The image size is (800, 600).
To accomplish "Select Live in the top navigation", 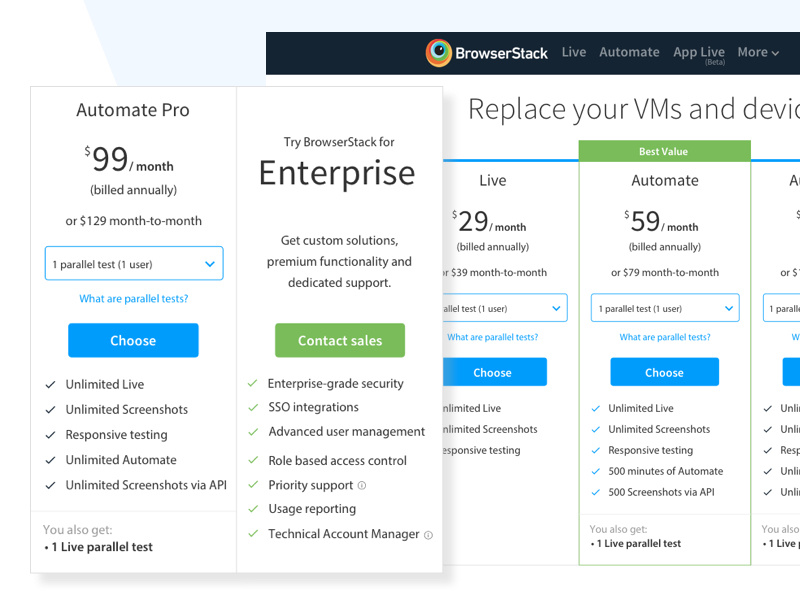I will (573, 52).
